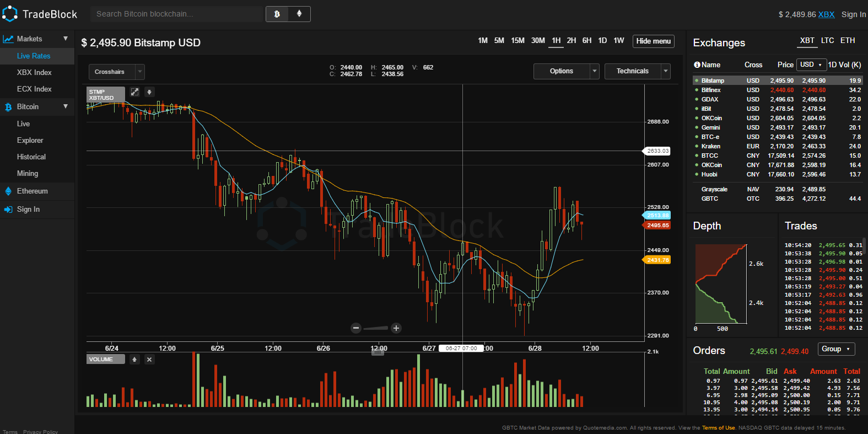The image size is (868, 434).
Task: Select the 2H chart interval
Action: click(x=572, y=41)
